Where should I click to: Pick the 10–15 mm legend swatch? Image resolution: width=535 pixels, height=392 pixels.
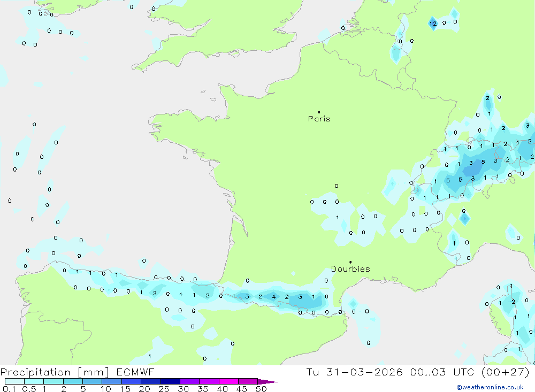click(x=112, y=381)
